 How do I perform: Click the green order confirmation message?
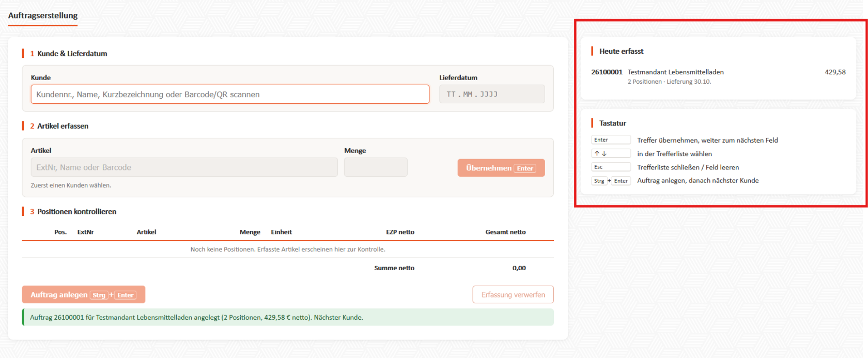tap(288, 317)
